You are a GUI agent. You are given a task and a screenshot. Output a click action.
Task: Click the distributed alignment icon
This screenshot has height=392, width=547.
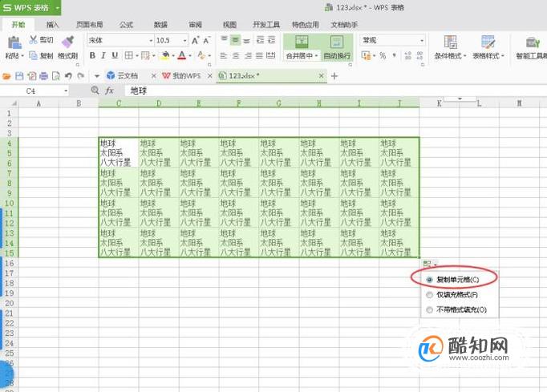(271, 55)
